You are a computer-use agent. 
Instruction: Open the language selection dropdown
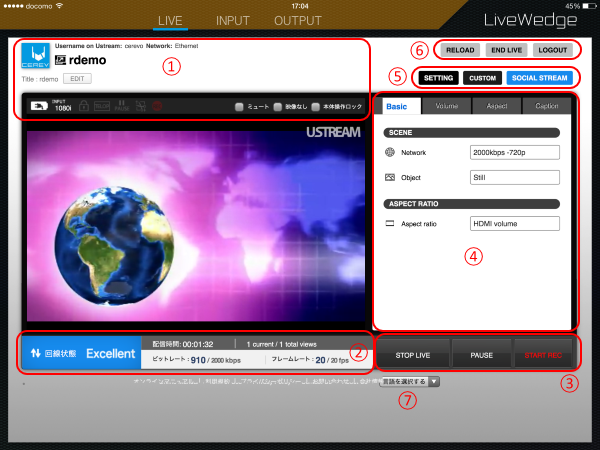410,382
